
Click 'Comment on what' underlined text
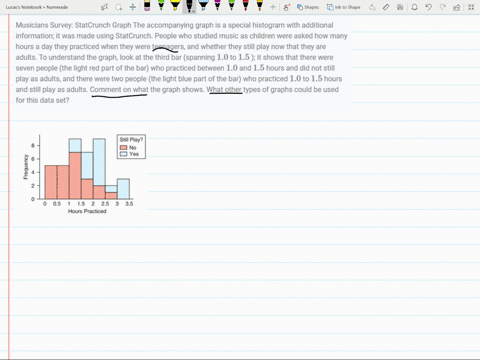coord(119,90)
